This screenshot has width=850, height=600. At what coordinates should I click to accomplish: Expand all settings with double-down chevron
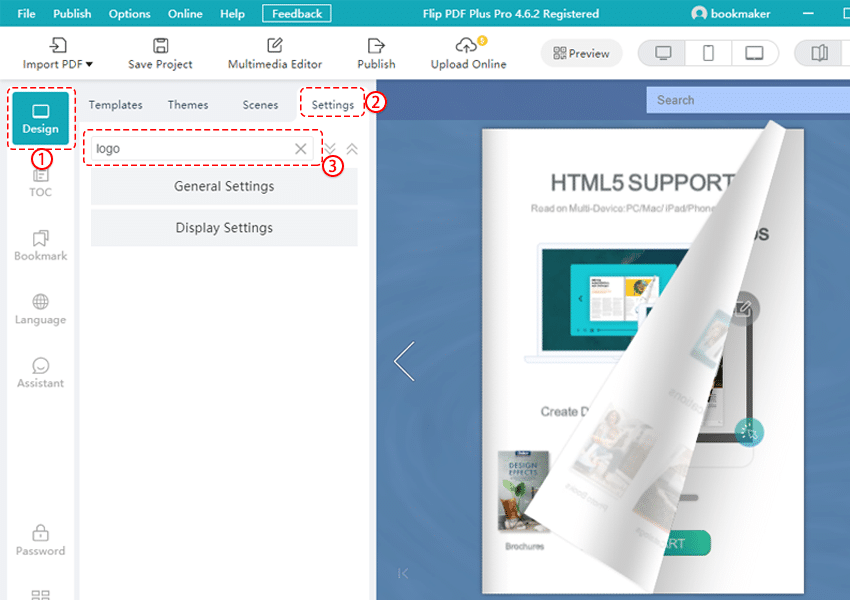pyautogui.click(x=330, y=149)
